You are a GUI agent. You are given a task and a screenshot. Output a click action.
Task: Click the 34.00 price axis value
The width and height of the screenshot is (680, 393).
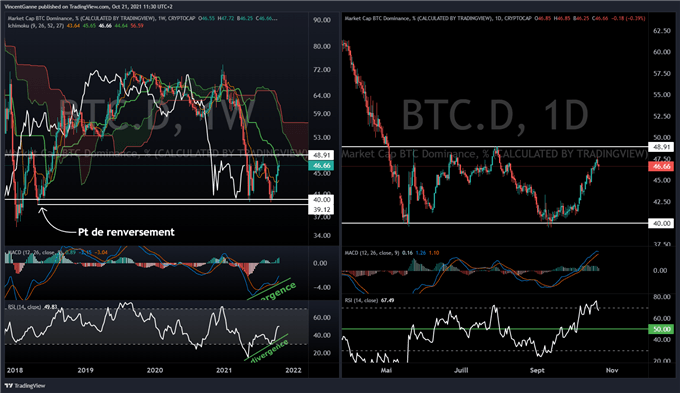tap(322, 236)
